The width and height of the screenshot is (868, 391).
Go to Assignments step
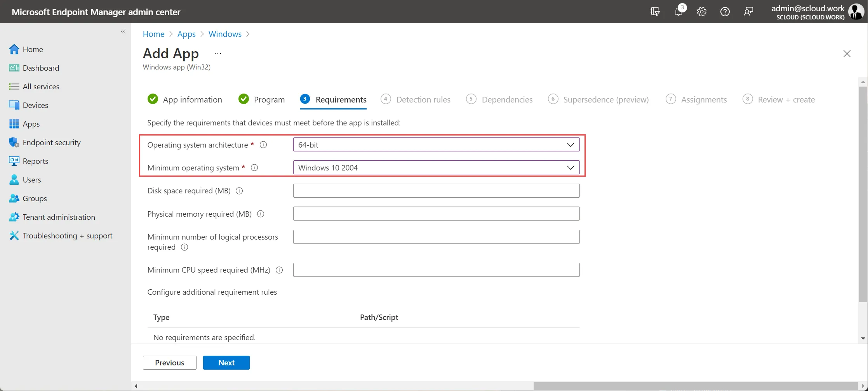click(696, 100)
